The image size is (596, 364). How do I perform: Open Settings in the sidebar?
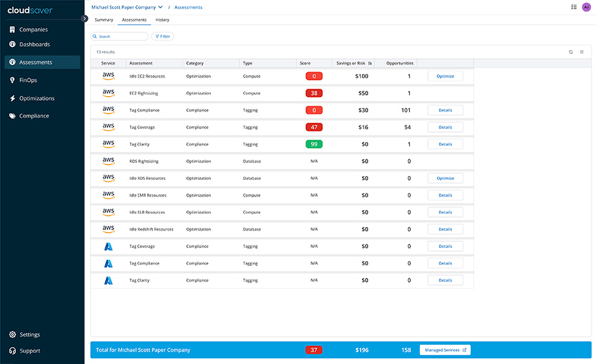29,335
